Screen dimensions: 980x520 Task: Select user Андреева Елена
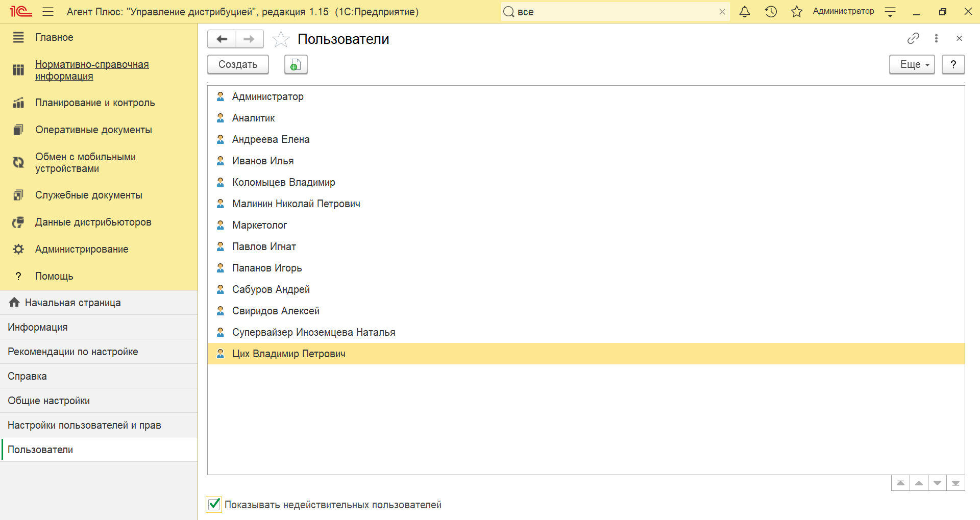pos(586,139)
